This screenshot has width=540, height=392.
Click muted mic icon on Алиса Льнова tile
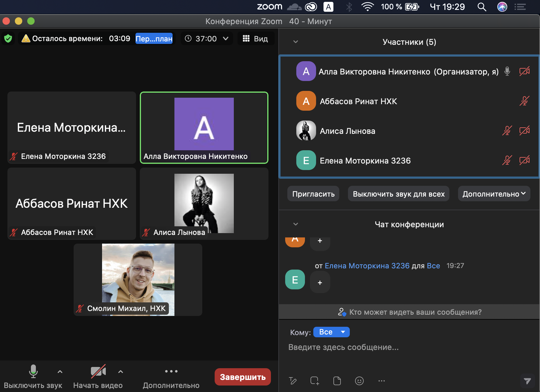[146, 232]
